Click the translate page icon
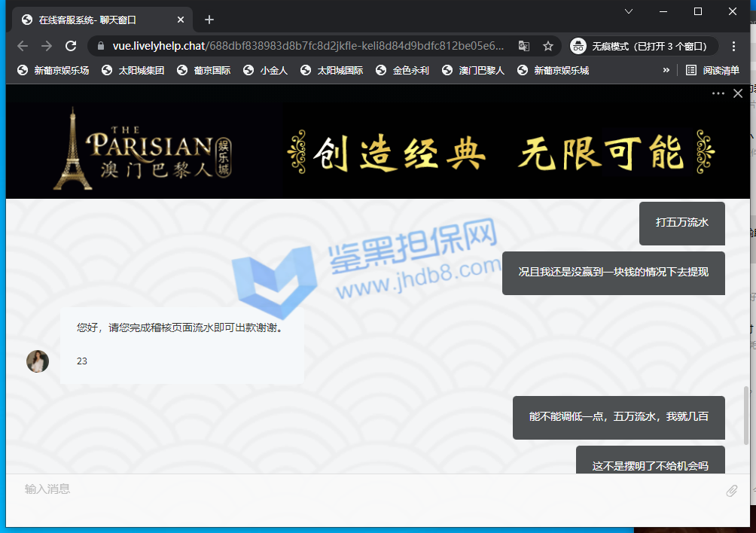The width and height of the screenshot is (756, 533). click(x=524, y=46)
